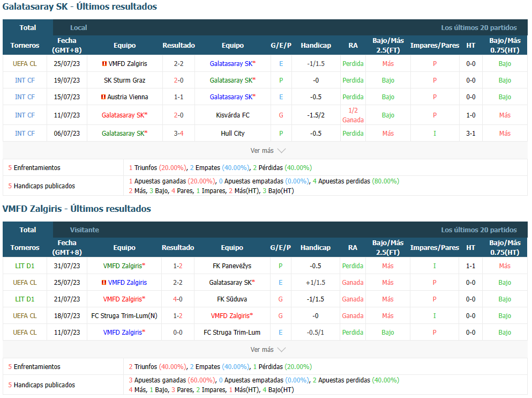Open FK Sūduva team page
The width and height of the screenshot is (532, 398).
tap(232, 299)
